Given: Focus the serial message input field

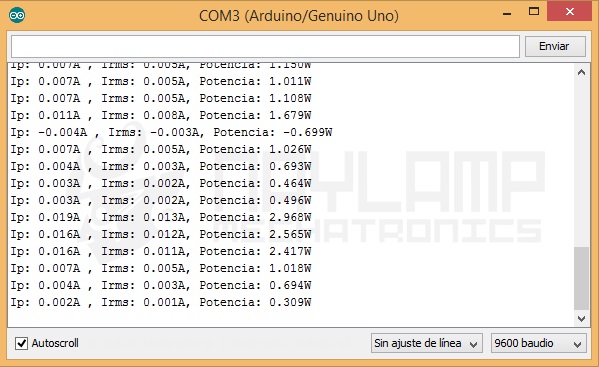Looking at the screenshot, I should point(265,47).
